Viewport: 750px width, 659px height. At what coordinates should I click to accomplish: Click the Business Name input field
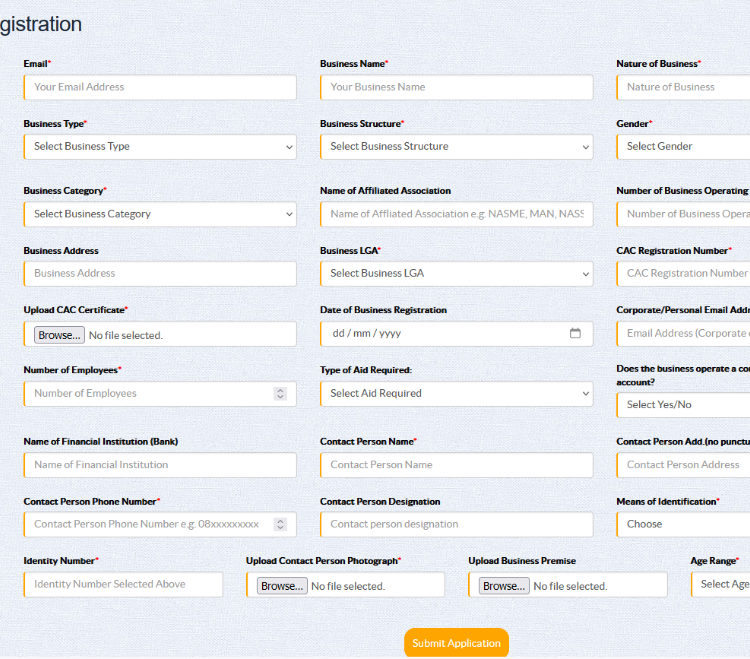click(456, 87)
